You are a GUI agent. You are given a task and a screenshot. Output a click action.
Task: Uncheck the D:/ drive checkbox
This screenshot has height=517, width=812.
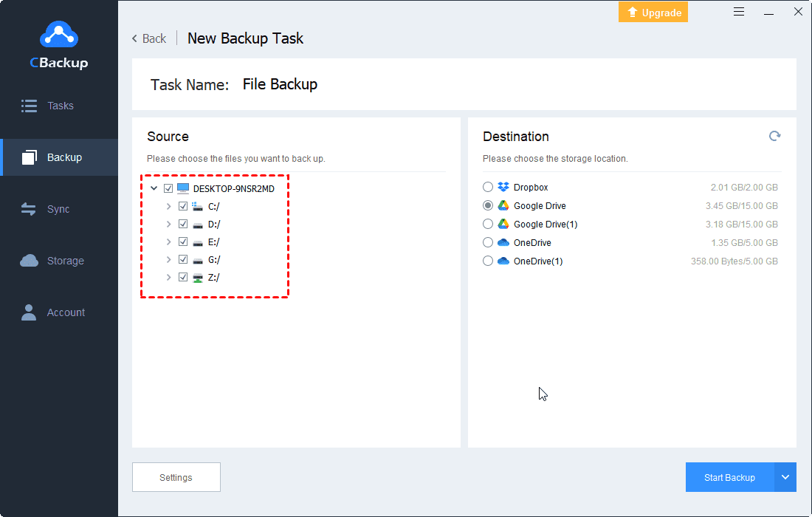[183, 225]
